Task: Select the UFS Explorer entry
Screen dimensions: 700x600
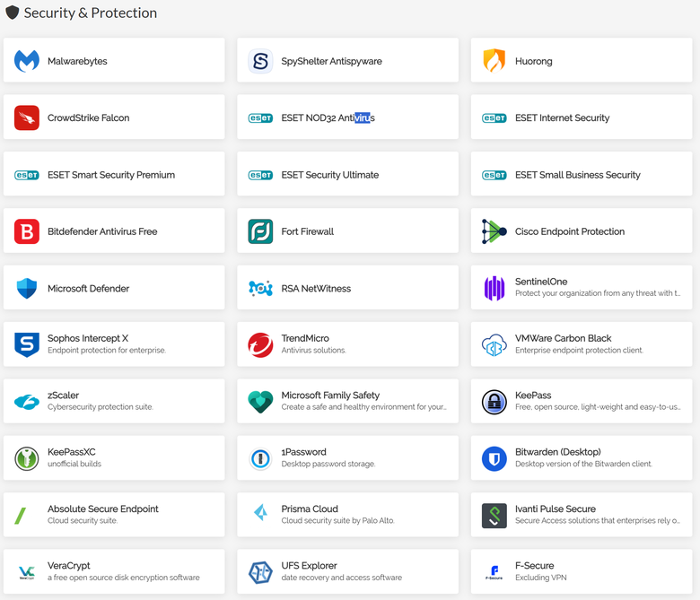Action: point(348,571)
